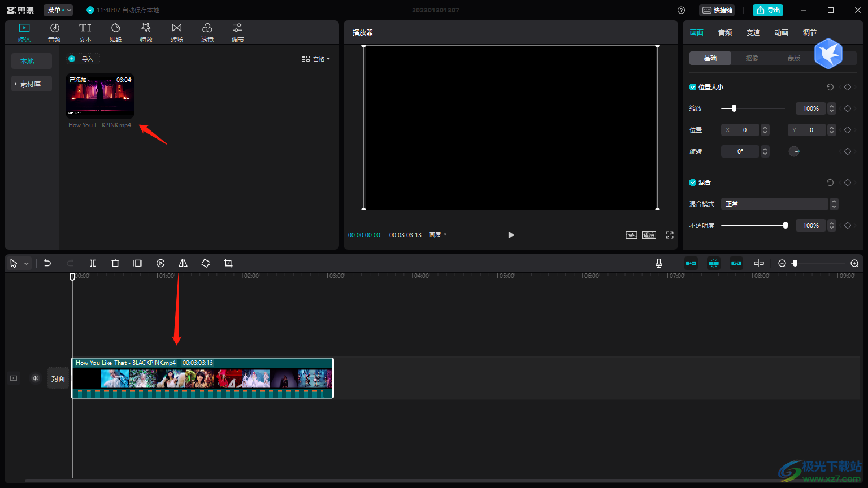The image size is (868, 488).
Task: Toggle the video track visibility icon
Action: (x=14, y=378)
